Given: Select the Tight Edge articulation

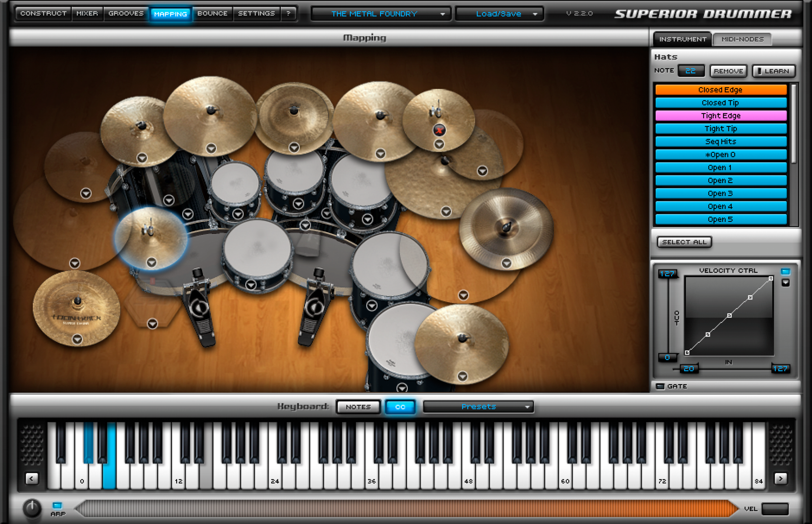Looking at the screenshot, I should (x=720, y=116).
